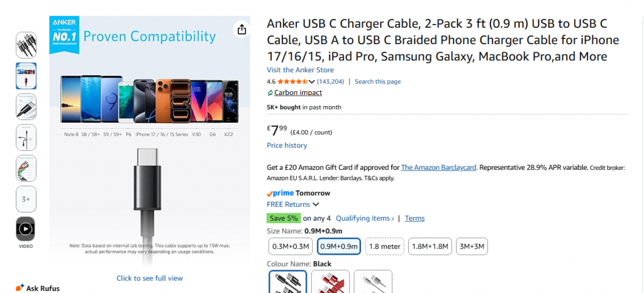Choose the 0.3M+0.3M size option
The height and width of the screenshot is (293, 644).
pos(290,246)
